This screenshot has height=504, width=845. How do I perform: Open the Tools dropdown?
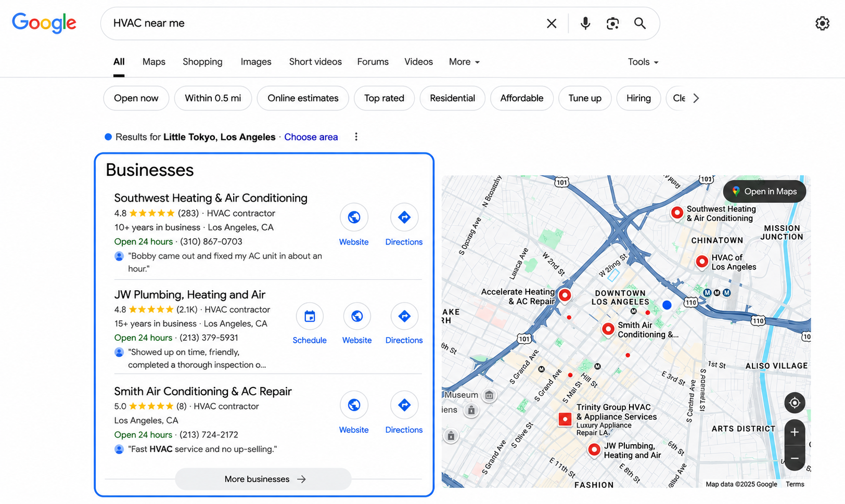(643, 62)
